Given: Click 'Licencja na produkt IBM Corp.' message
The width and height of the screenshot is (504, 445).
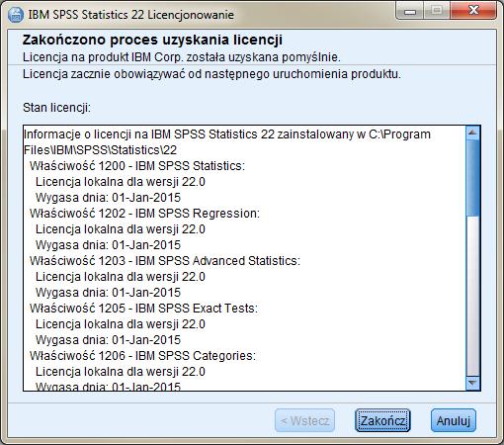Looking at the screenshot, I should pos(182,57).
